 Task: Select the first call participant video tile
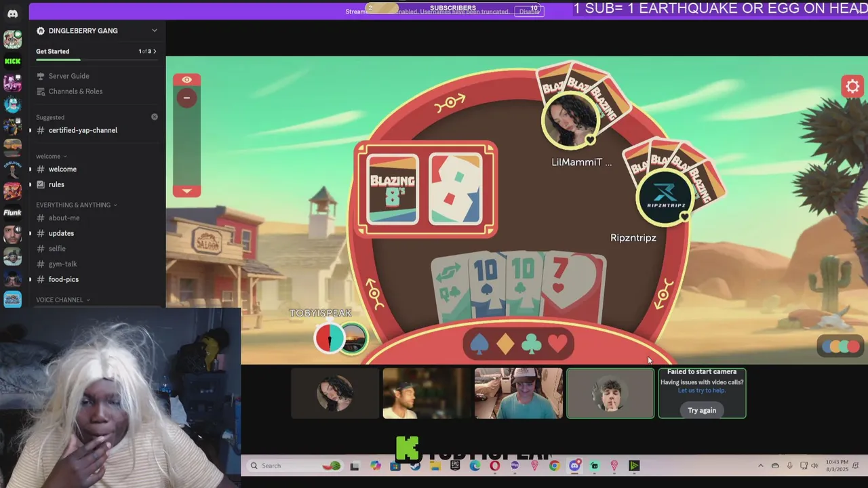coord(335,393)
